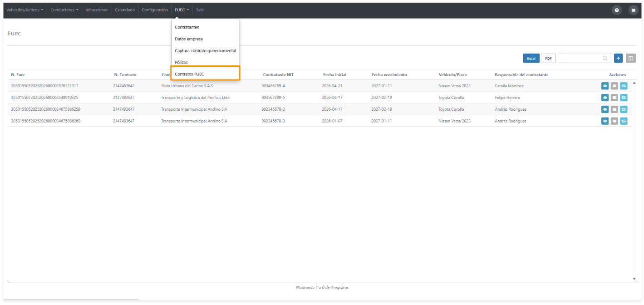Export table with the PDF button

click(548, 58)
